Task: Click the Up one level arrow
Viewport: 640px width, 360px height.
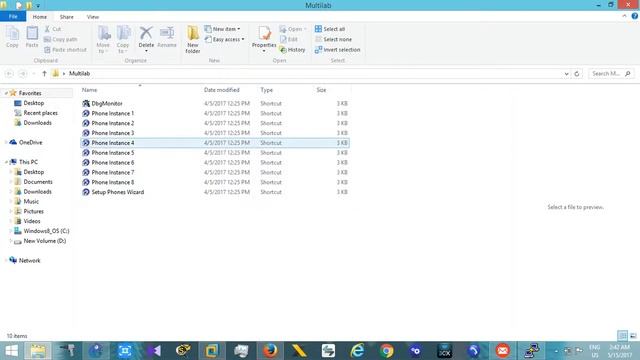Action: [x=44, y=73]
